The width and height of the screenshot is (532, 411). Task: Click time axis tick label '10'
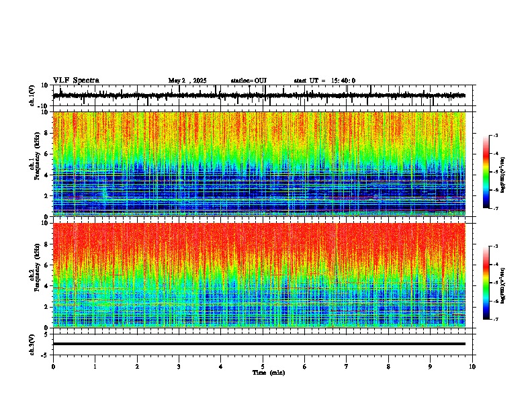coord(472,367)
